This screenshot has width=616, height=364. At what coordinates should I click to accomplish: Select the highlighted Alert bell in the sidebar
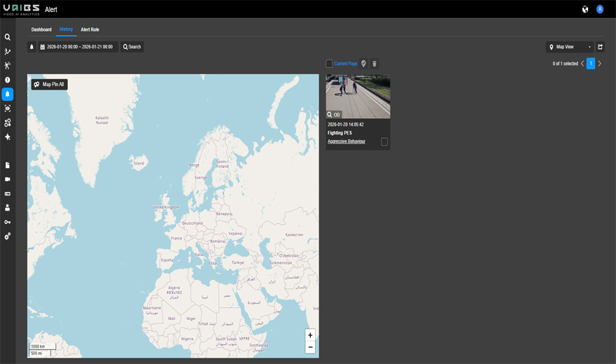point(8,94)
